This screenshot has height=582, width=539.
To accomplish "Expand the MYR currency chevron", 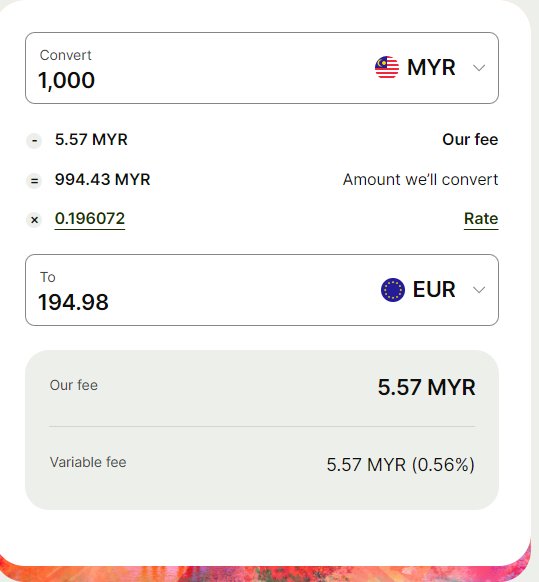I will click(x=479, y=68).
